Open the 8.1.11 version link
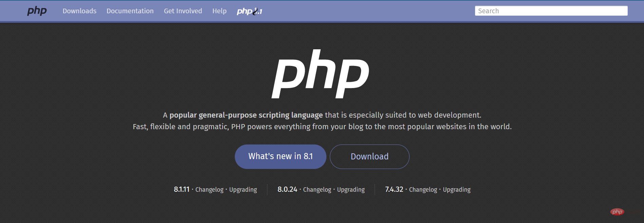 pyautogui.click(x=182, y=189)
